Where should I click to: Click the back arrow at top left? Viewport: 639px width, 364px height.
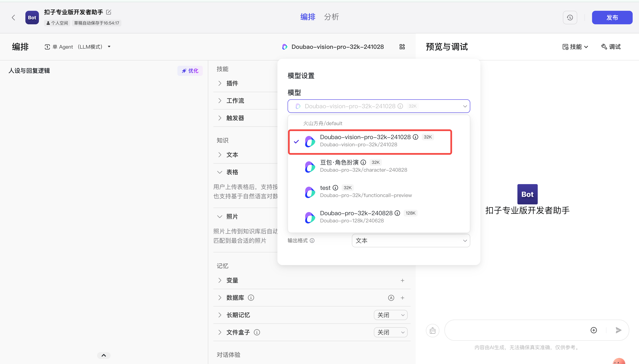14,18
